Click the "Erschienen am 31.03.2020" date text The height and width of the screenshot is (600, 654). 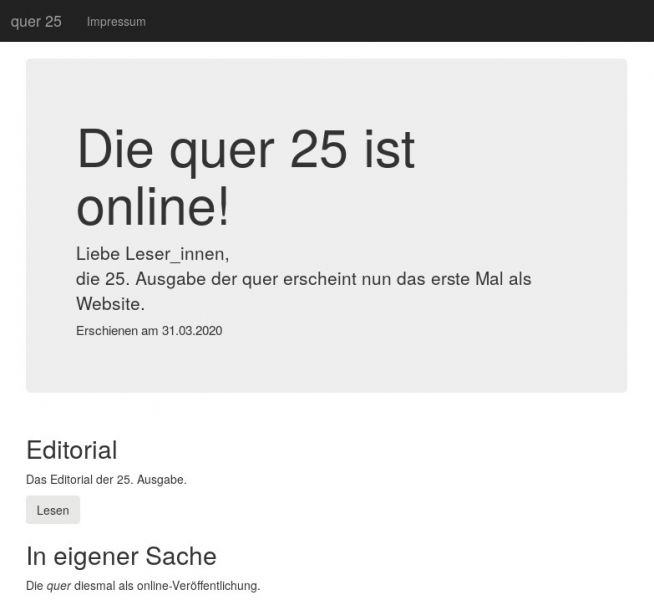click(x=149, y=331)
